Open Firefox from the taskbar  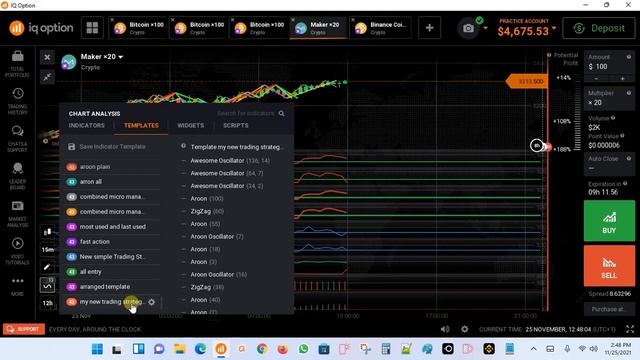coord(282,349)
